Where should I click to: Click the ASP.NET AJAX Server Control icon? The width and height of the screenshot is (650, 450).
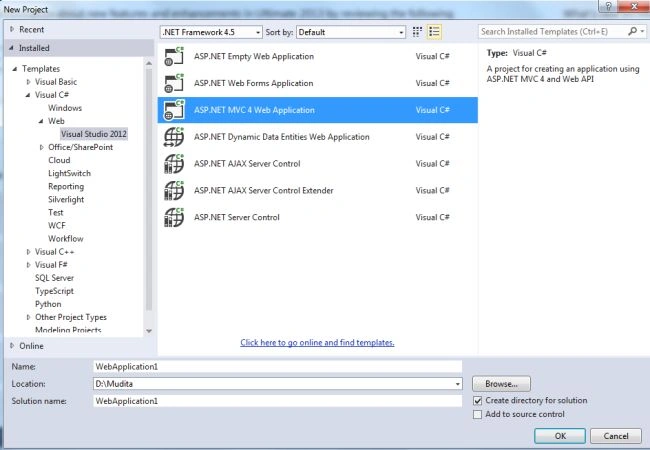pyautogui.click(x=174, y=164)
